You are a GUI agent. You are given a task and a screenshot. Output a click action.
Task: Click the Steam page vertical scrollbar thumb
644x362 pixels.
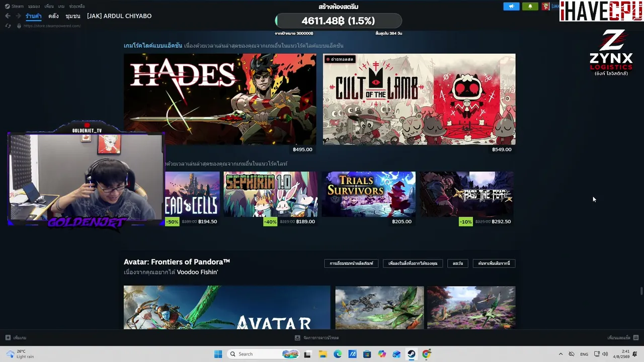[x=641, y=291]
